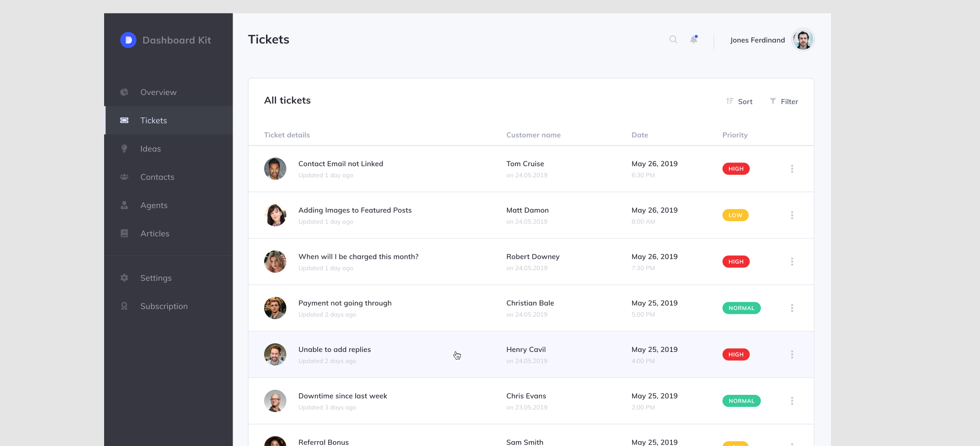Click the Filter button
Screen dimensions: 980x446
[784, 101]
